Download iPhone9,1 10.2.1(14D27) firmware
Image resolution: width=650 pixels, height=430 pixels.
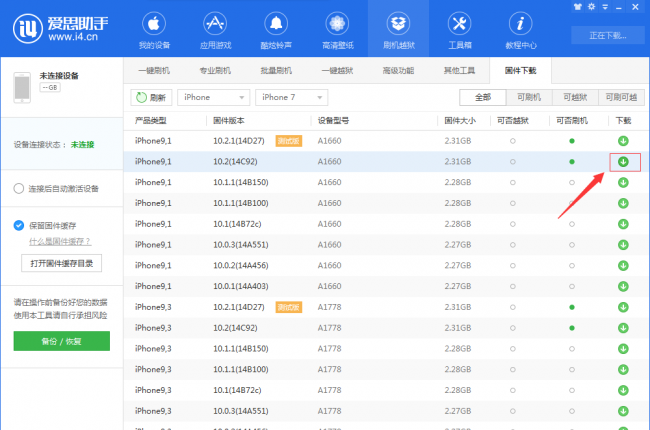[623, 141]
